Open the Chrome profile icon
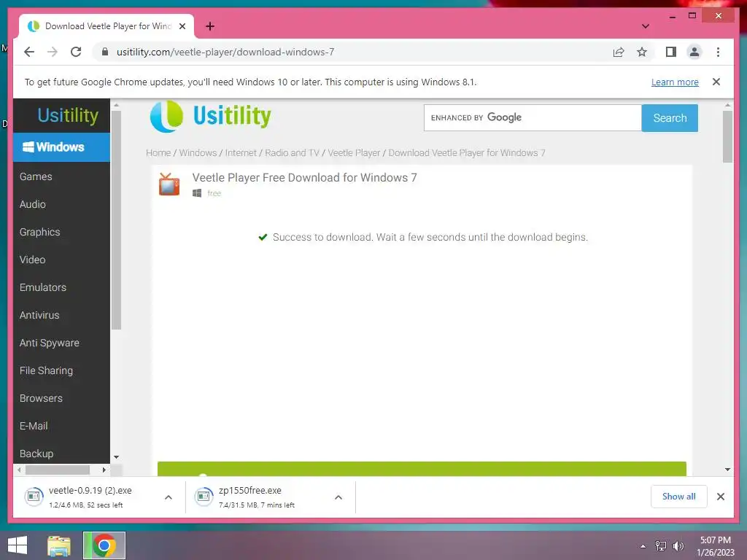The width and height of the screenshot is (747, 560). tap(694, 52)
